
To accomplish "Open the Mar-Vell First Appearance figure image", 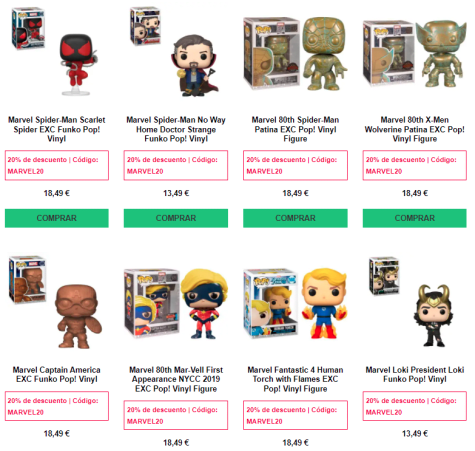I will click(176, 303).
